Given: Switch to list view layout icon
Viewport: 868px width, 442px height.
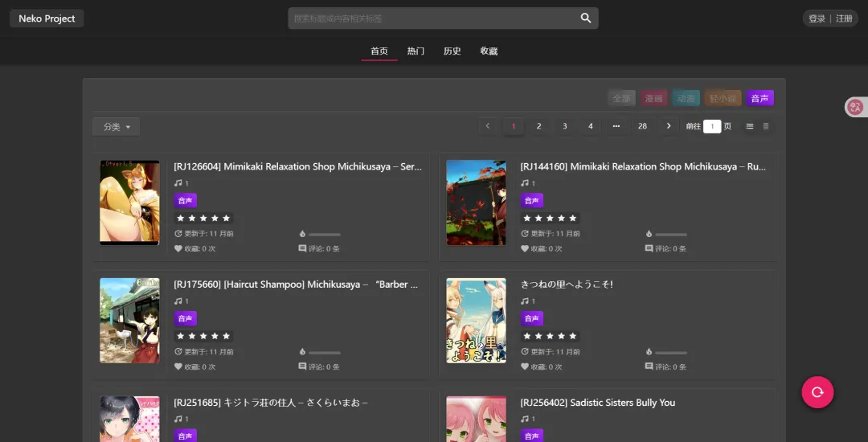Looking at the screenshot, I should coord(750,126).
